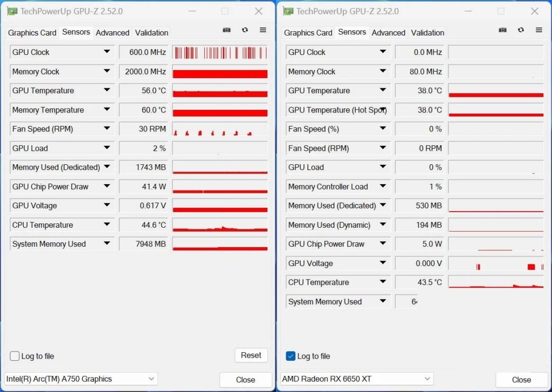Click Close button in the Arc A750 window
The height and width of the screenshot is (392, 552).
point(245,380)
